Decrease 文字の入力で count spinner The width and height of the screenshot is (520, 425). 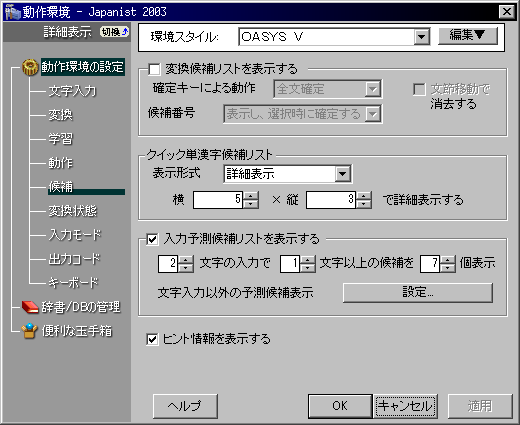(186, 268)
